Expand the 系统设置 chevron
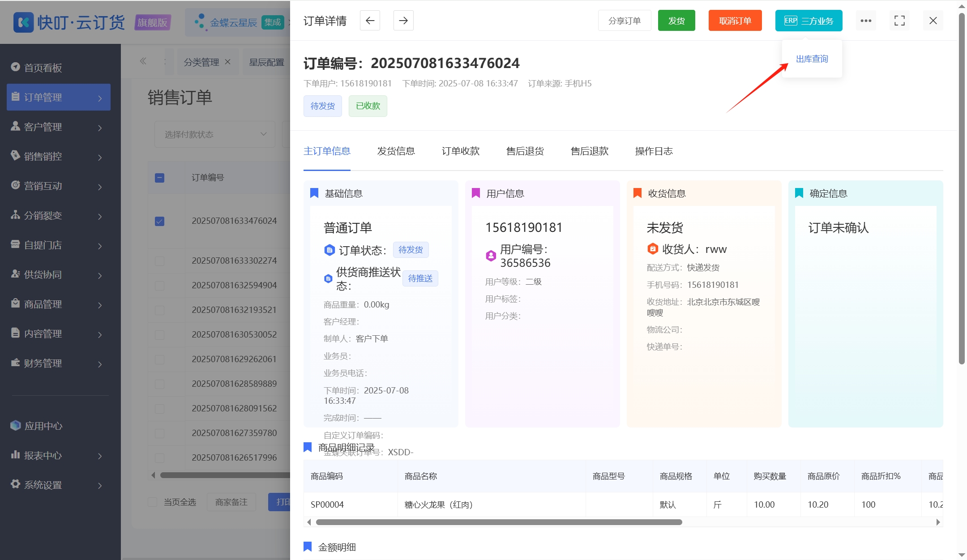The image size is (967, 560). click(100, 485)
